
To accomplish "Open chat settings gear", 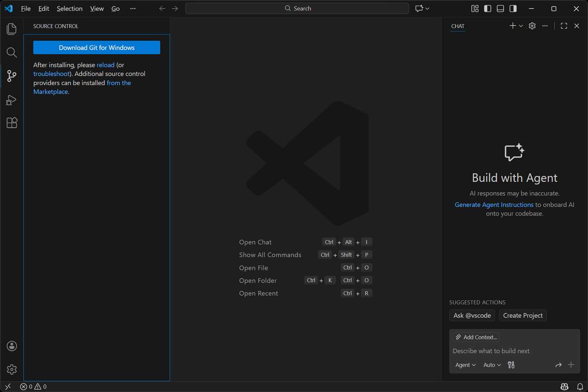I will pyautogui.click(x=532, y=26).
